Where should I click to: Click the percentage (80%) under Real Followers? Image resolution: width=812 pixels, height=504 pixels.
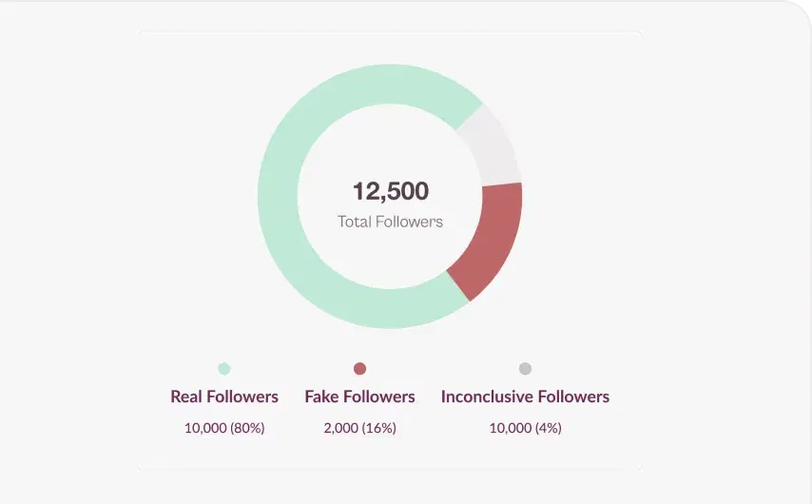247,428
